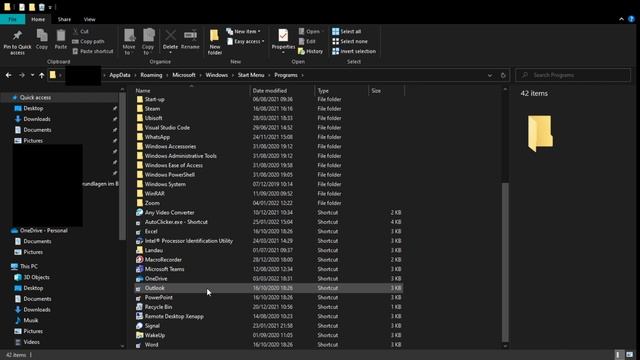Open Properties from the ribbon
This screenshot has height=360, width=640.
pyautogui.click(x=283, y=41)
